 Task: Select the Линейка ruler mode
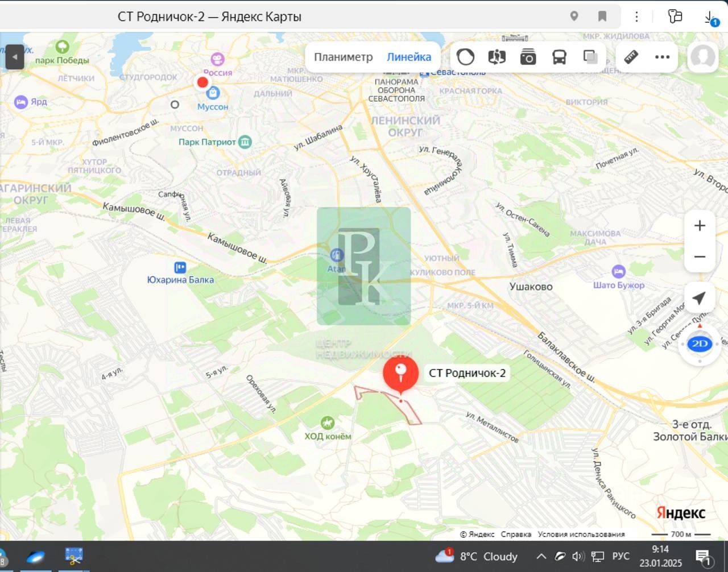click(x=409, y=57)
